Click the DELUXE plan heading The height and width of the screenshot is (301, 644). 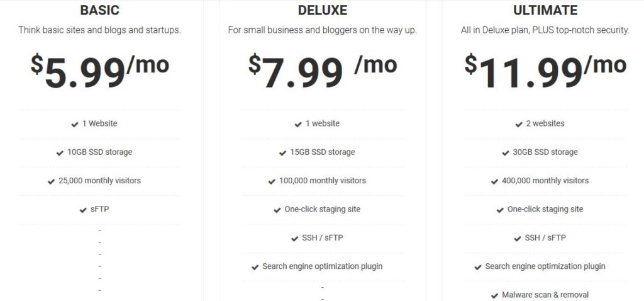click(x=323, y=10)
